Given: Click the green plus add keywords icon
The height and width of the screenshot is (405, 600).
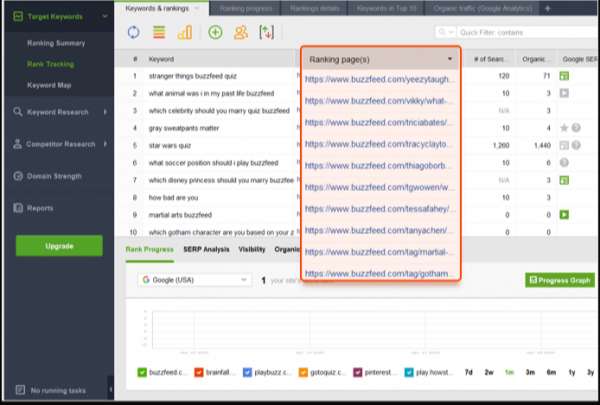Looking at the screenshot, I should (x=215, y=32).
